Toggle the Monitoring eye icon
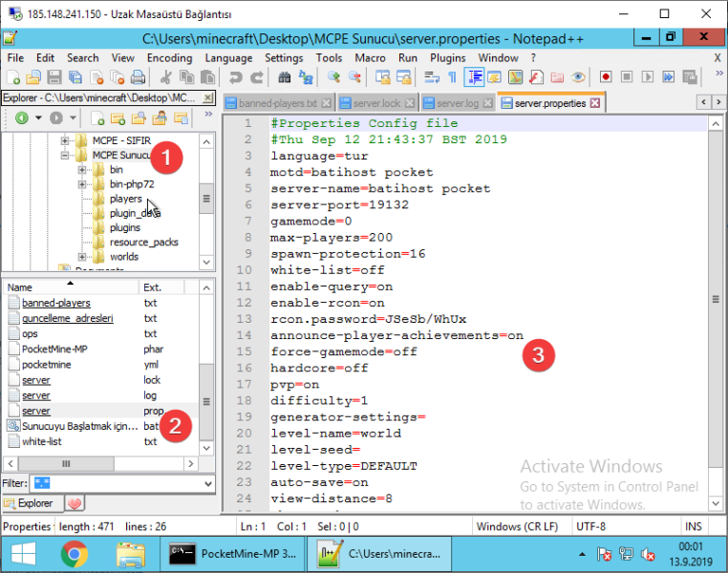Screen dimensions: 728x573 click(x=578, y=77)
